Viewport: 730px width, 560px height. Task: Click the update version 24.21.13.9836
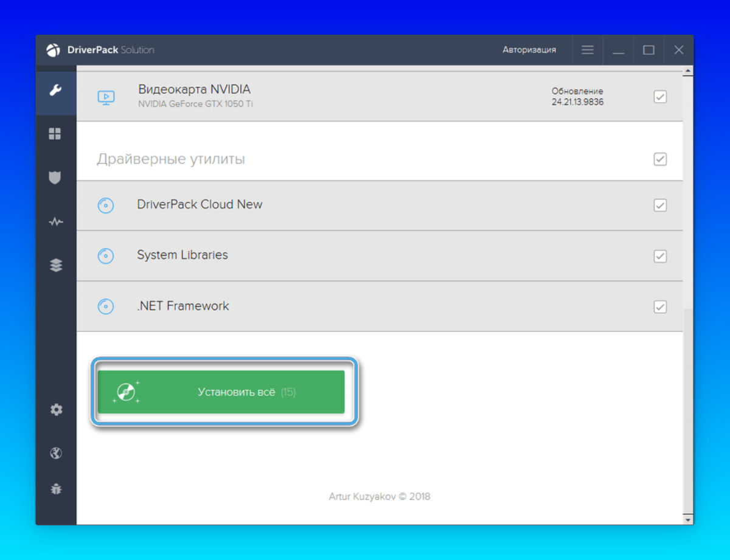pos(578,102)
